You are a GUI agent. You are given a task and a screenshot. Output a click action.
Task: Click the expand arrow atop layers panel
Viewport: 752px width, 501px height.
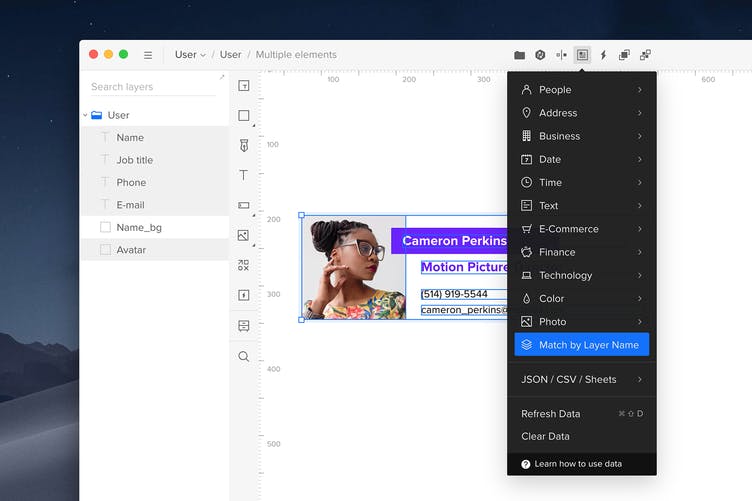pos(222,77)
